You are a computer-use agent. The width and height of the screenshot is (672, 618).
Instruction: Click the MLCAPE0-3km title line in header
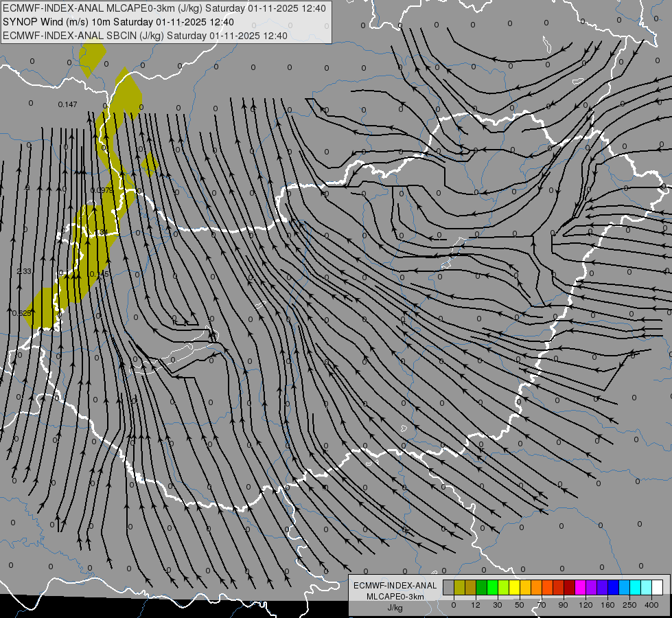(x=164, y=8)
